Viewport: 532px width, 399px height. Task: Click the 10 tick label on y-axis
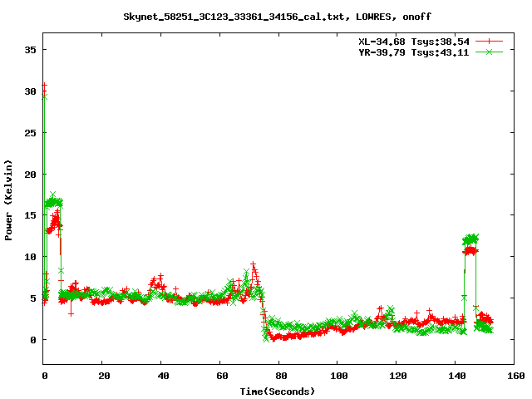click(30, 257)
